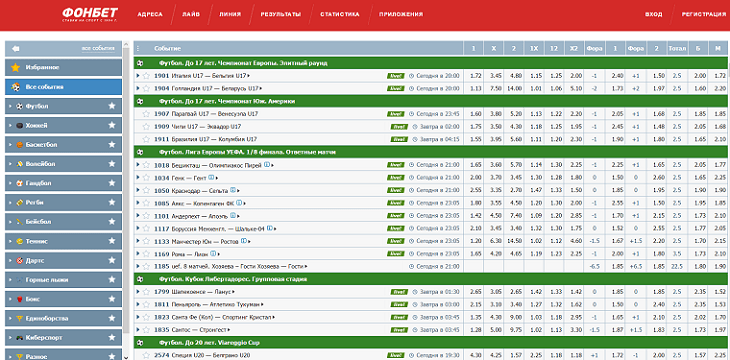The image size is (730, 360).
Task: Star the Парагвай U17 — Венесуэла U17 event
Action: [x=146, y=114]
